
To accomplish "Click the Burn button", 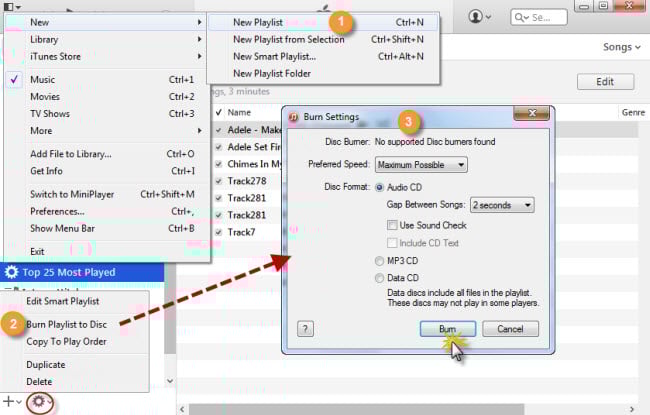I will (x=448, y=329).
